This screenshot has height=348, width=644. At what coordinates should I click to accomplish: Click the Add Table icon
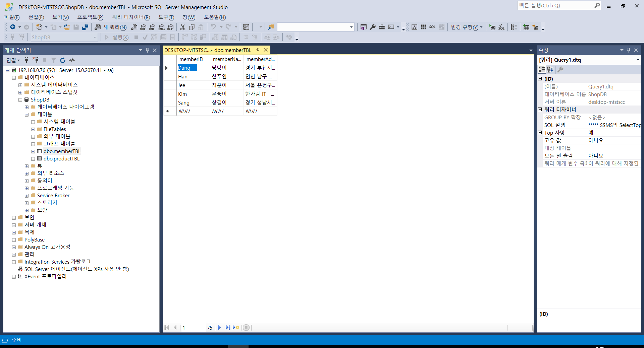click(x=526, y=27)
